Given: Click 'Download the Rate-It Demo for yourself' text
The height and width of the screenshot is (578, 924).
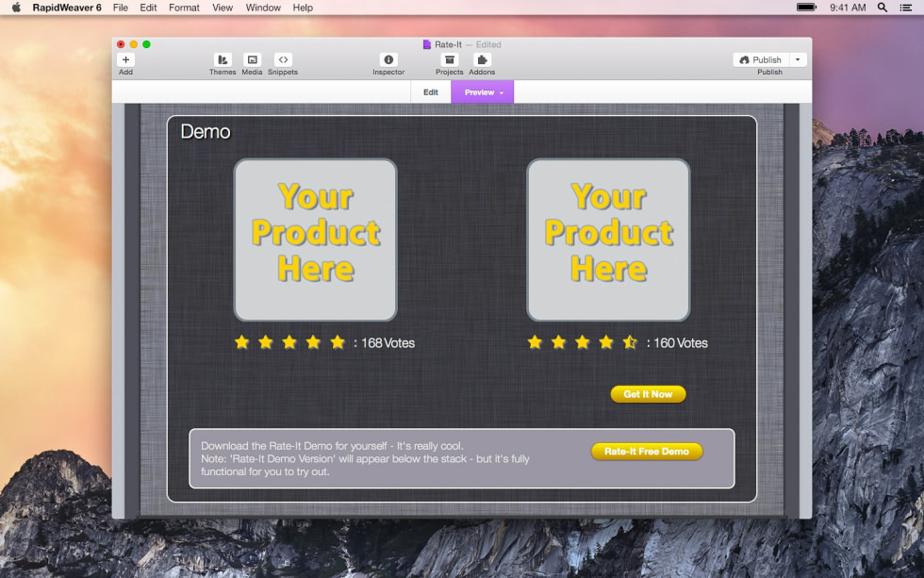Looking at the screenshot, I should [x=294, y=446].
